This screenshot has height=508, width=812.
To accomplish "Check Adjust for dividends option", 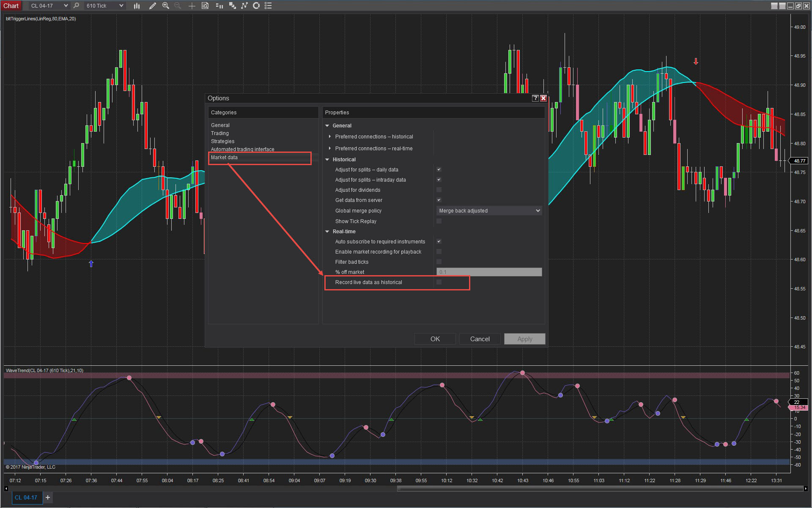I will pos(439,190).
